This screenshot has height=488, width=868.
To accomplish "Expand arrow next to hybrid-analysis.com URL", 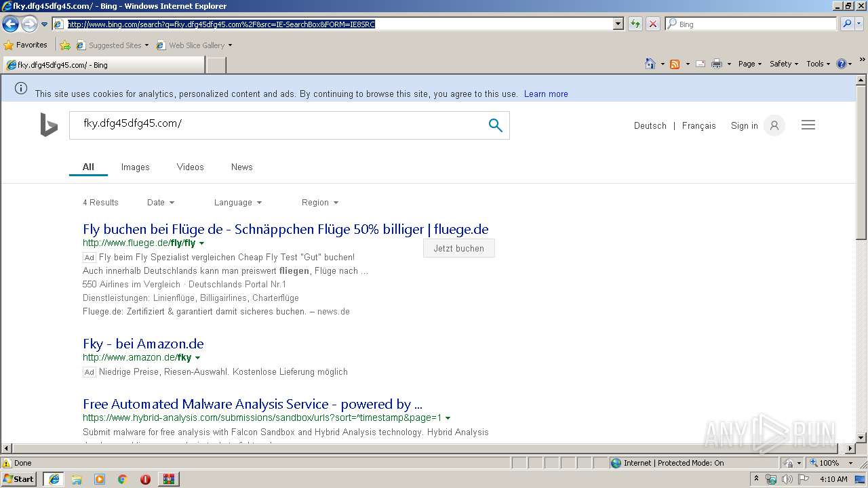I will pos(448,418).
